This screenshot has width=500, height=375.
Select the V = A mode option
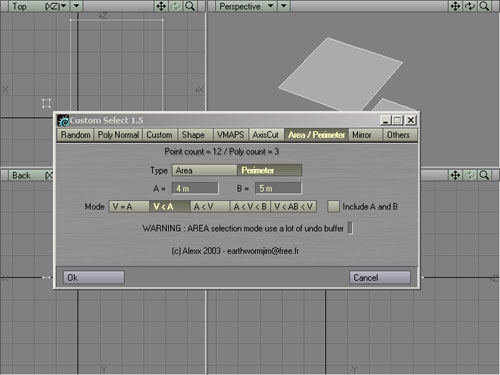tap(129, 207)
